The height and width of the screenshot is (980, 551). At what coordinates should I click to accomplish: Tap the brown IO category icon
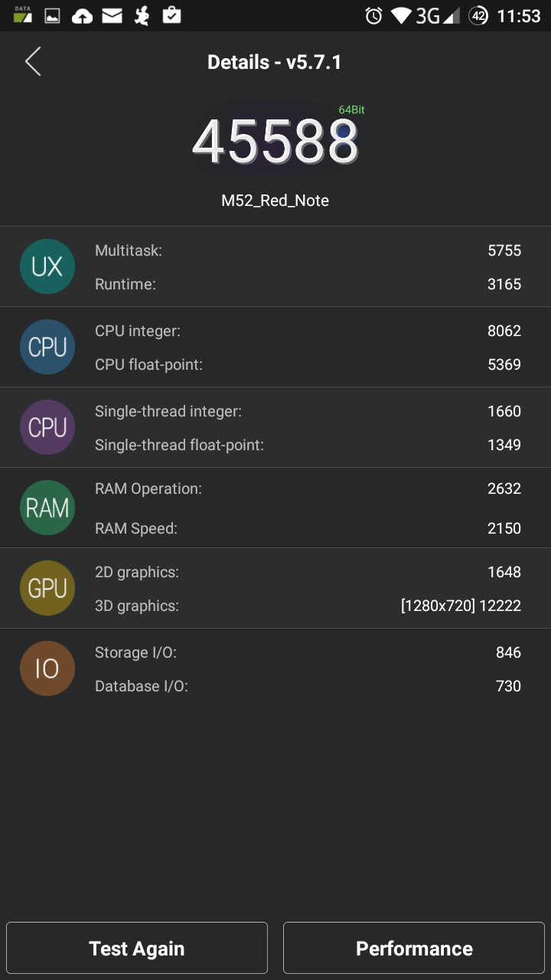pos(47,668)
